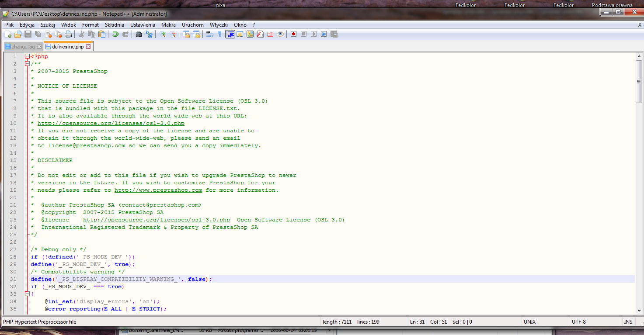
Task: Start macro recording with red Record button
Action: point(294,34)
